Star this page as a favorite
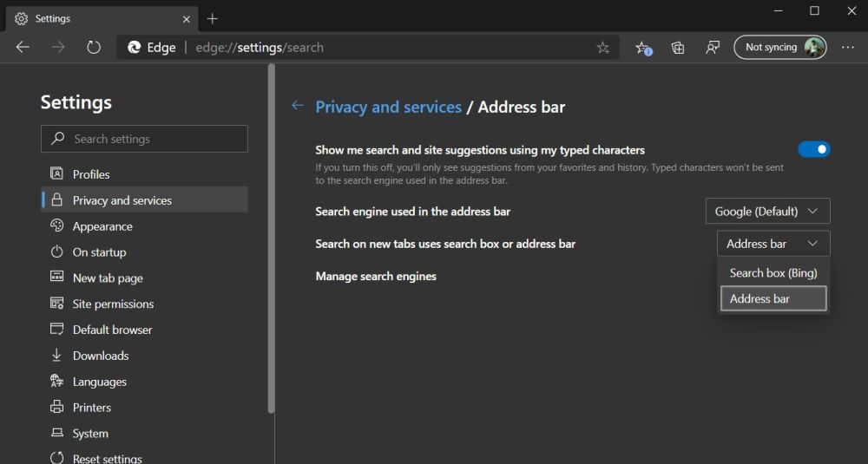 coord(602,48)
